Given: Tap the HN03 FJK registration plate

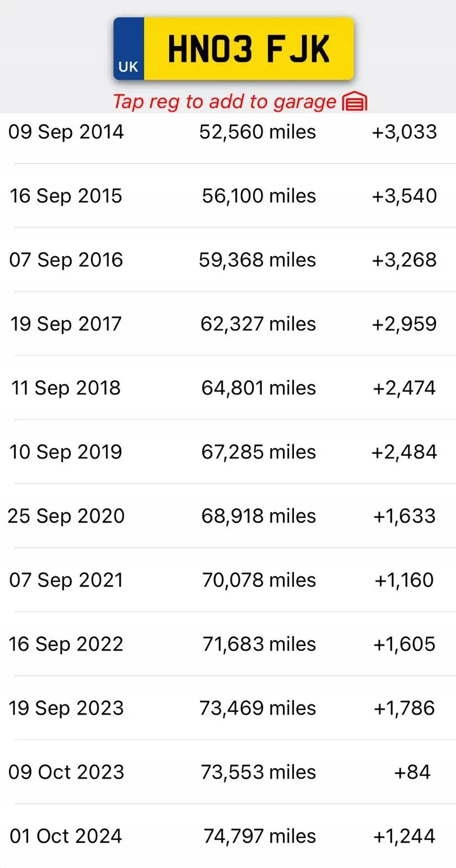Looking at the screenshot, I should tap(234, 49).
